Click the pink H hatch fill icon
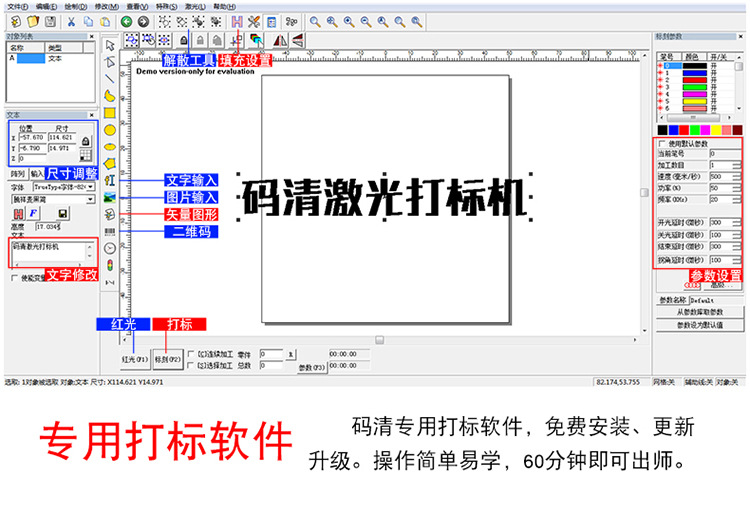 [x=237, y=22]
